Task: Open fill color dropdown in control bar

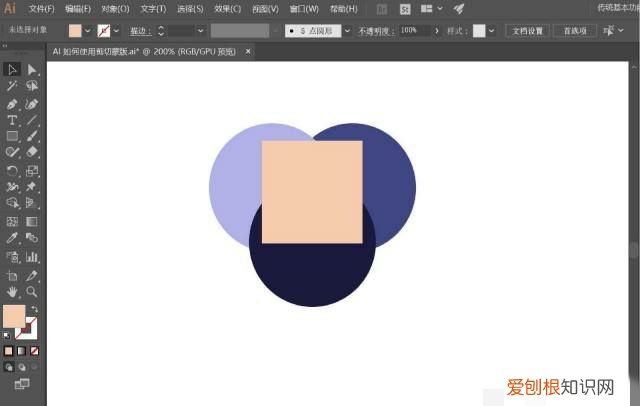Action: (x=87, y=31)
